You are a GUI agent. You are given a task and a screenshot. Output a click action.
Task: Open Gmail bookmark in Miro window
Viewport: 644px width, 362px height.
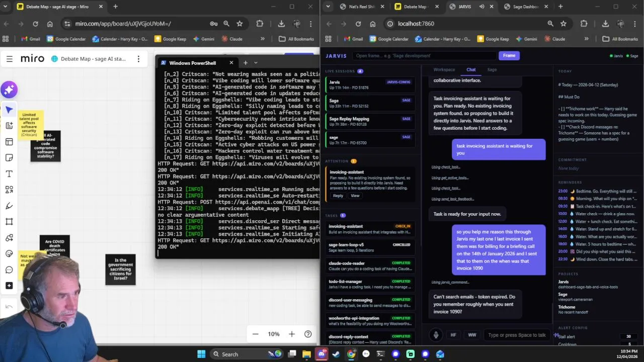[31, 39]
